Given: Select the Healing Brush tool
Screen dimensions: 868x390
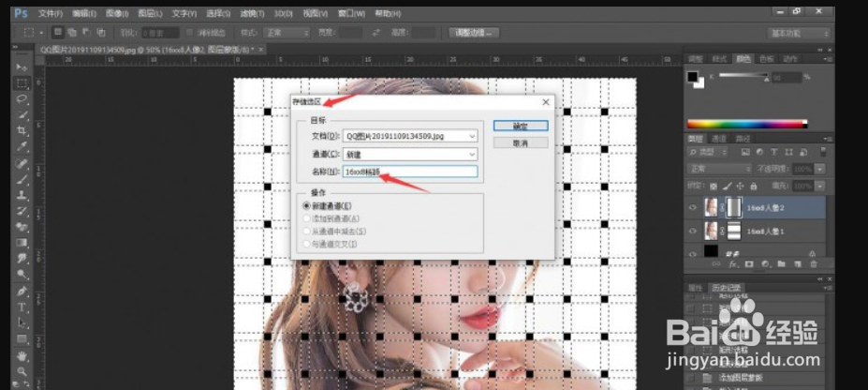Looking at the screenshot, I should (x=22, y=163).
